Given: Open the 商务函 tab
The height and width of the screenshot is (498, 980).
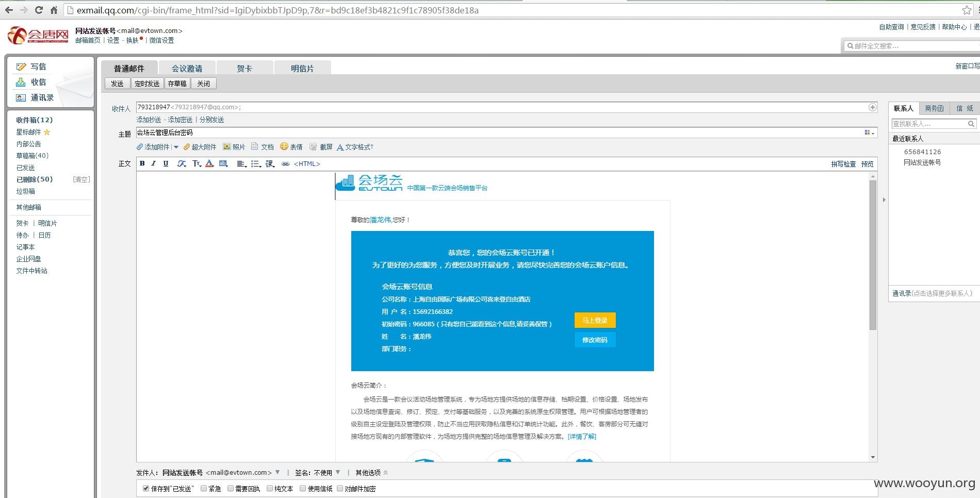Looking at the screenshot, I should pyautogui.click(x=934, y=108).
